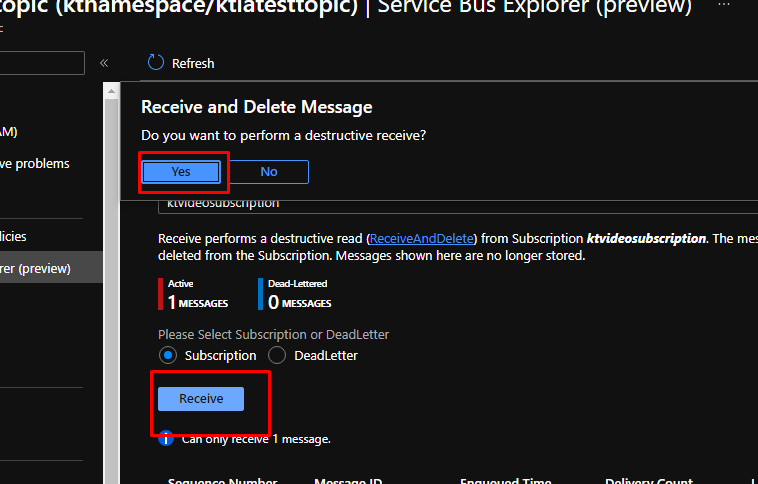Open Service Bus Explorer (preview) menu item

pyautogui.click(x=40, y=268)
